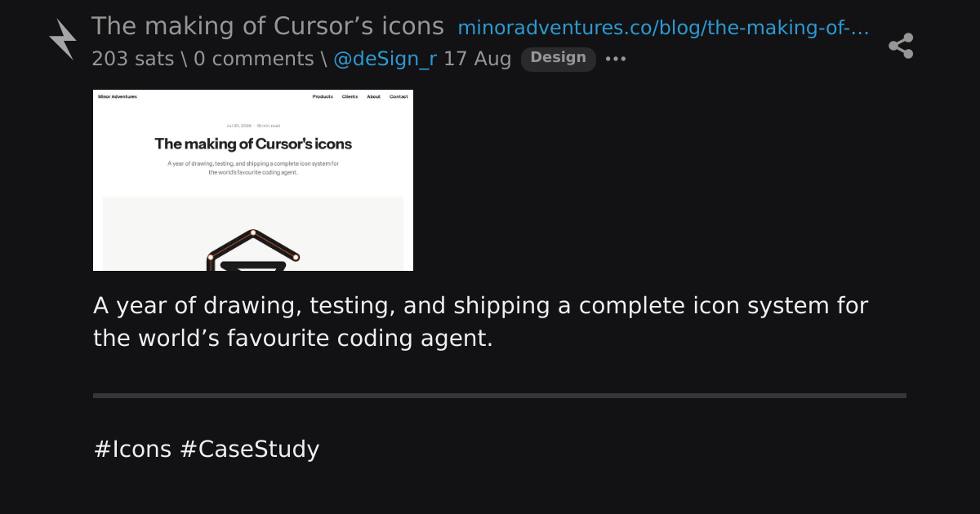This screenshot has height=514, width=980.
Task: Zap the post with the lightning bolt
Action: pyautogui.click(x=63, y=39)
